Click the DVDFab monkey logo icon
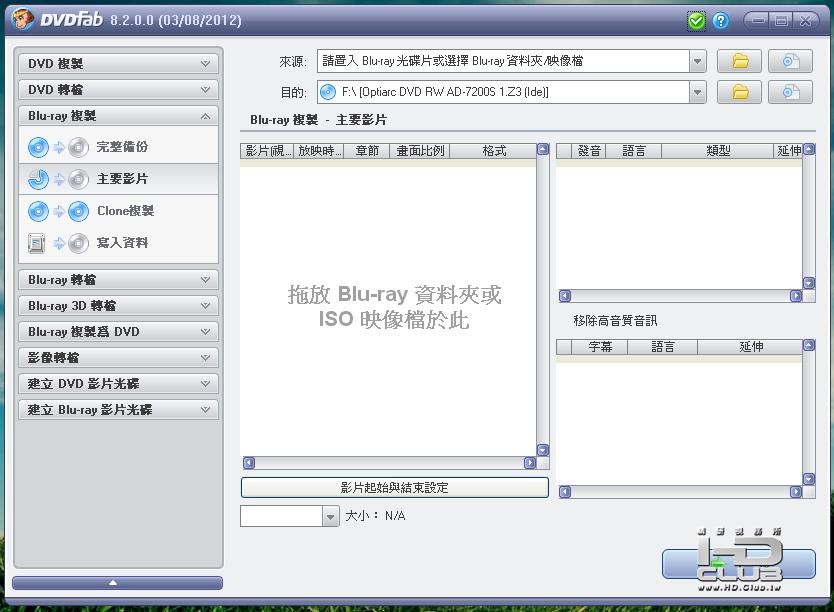Screen dimensions: 834x612 tap(23, 19)
